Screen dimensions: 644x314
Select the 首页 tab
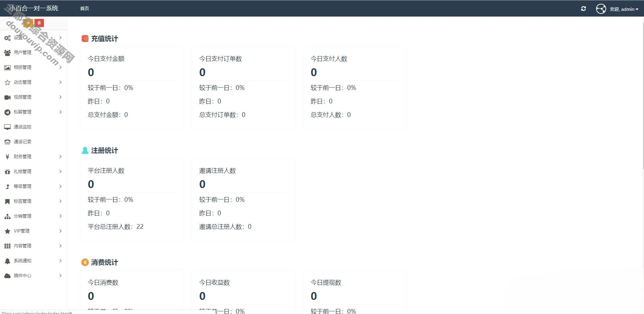tap(84, 8)
